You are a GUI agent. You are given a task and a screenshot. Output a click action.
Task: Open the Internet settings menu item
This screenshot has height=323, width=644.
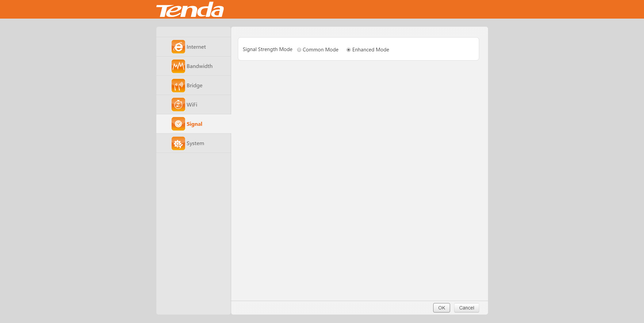(194, 47)
